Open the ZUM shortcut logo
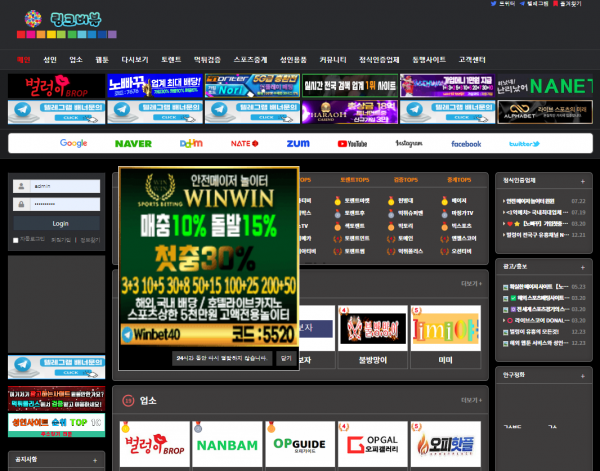The image size is (600, 471). [297, 143]
